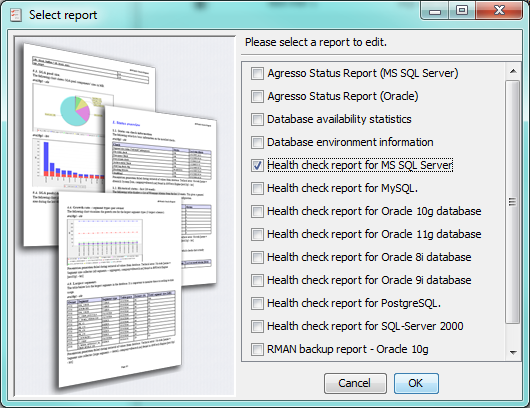530x408 pixels.
Task: Uncheck Health check report for MS SQL Server
Action: (x=257, y=165)
